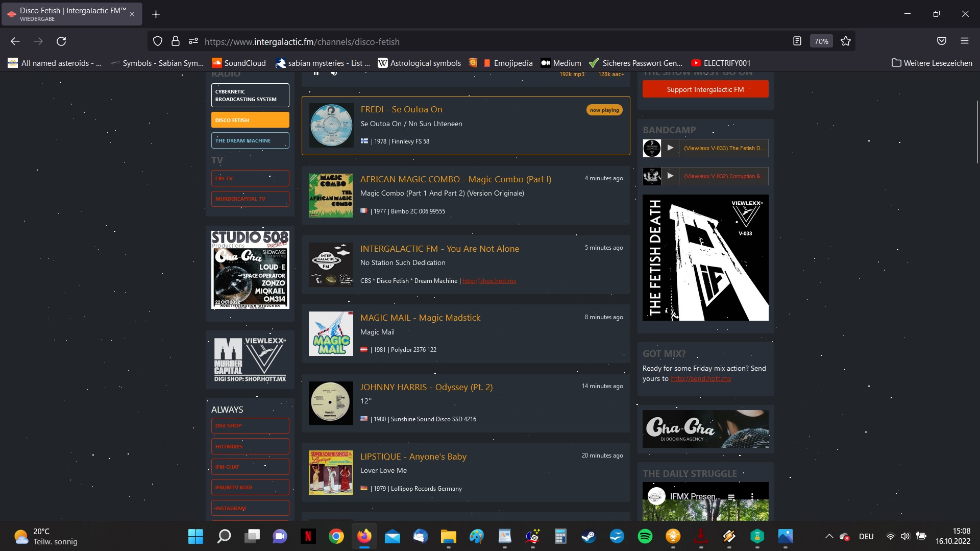The height and width of the screenshot is (551, 980).
Task: Expand Weitere Lesezeichen bookmarks folder
Action: pyautogui.click(x=932, y=63)
